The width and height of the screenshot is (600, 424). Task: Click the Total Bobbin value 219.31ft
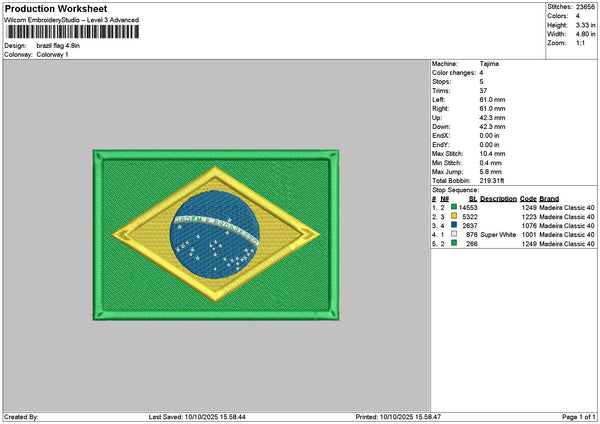pos(491,181)
